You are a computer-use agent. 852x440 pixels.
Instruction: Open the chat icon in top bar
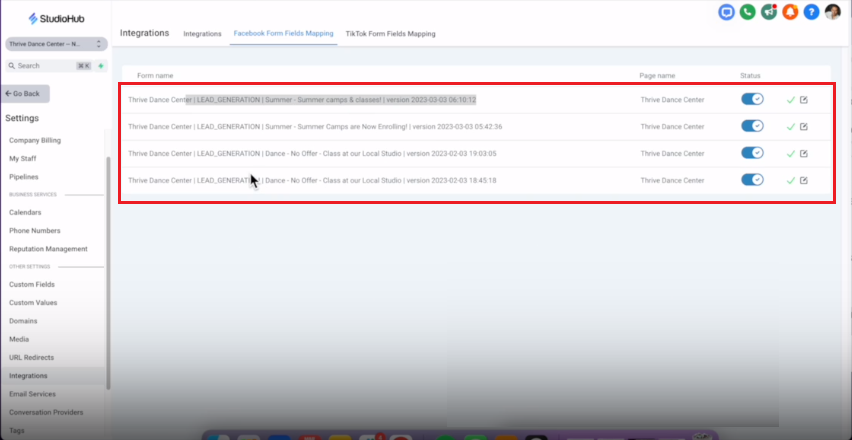[726, 12]
